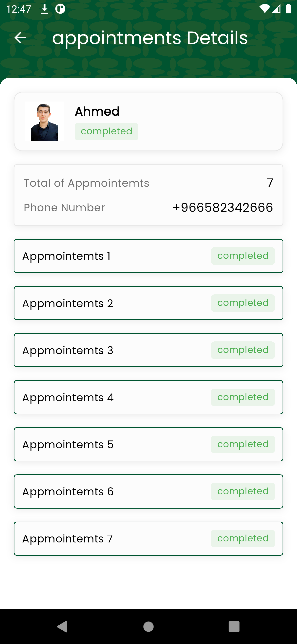
Task: Open Appmointemts 1 entry
Action: point(148,256)
